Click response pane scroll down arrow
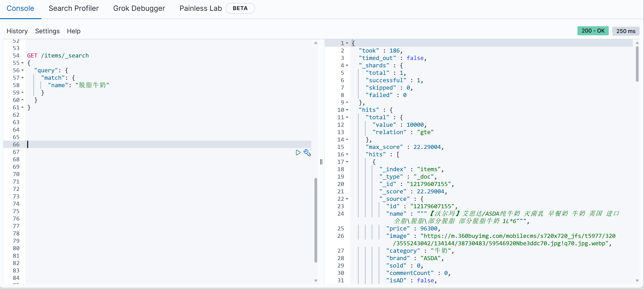This screenshot has height=290, width=644. 637,281
